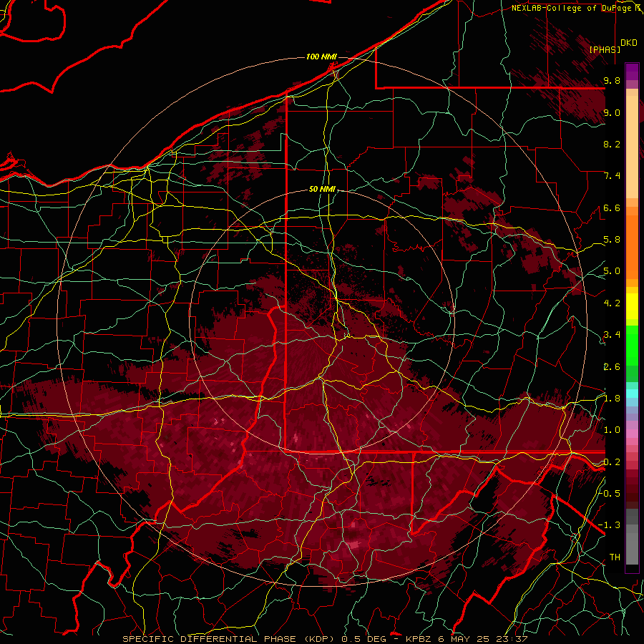
Task: Click the 4.2 value on the color scale
Action: pyautogui.click(x=612, y=303)
